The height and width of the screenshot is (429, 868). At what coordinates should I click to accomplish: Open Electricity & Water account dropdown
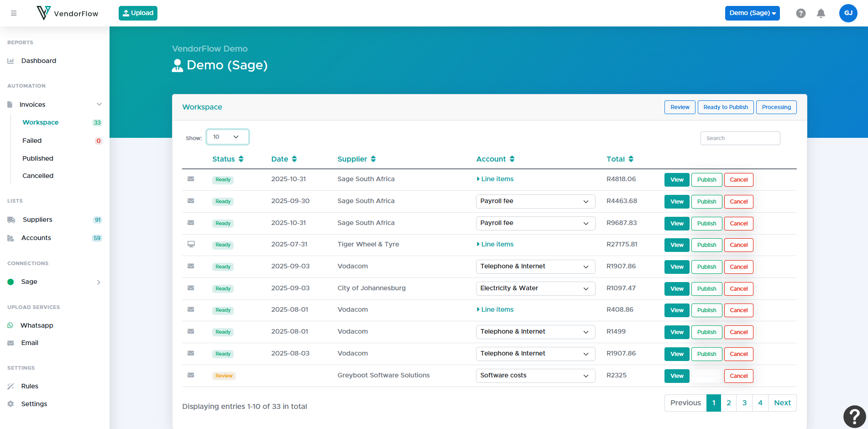[535, 288]
